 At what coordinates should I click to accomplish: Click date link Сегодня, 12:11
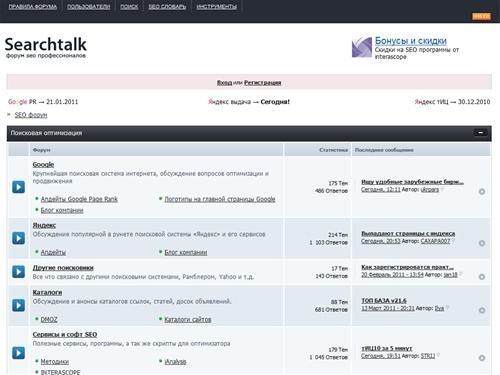pos(381,189)
